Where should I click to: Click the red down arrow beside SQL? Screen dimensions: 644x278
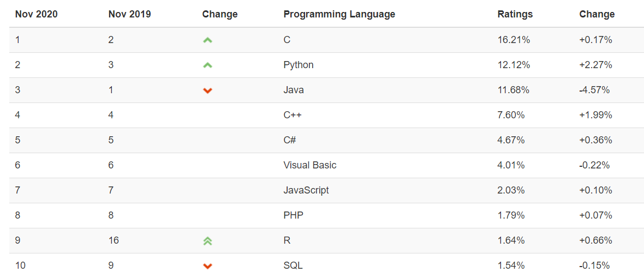coord(208,266)
